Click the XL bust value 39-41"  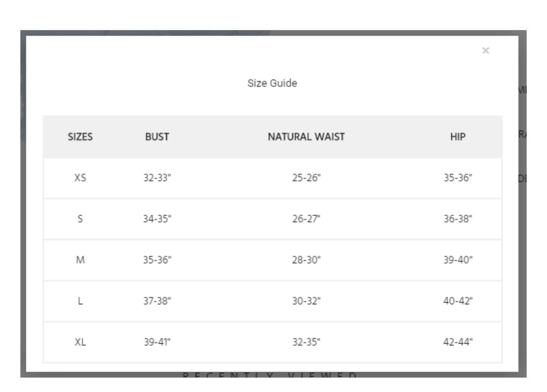pyautogui.click(x=157, y=342)
